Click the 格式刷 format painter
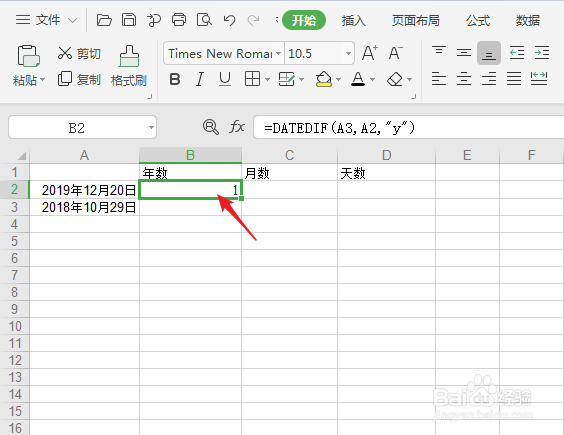564x435 pixels. click(x=129, y=66)
